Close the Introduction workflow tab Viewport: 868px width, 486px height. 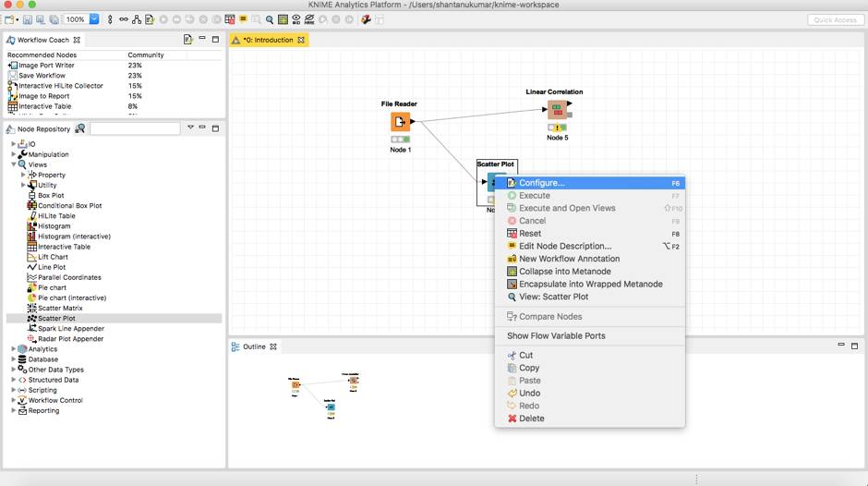click(301, 40)
